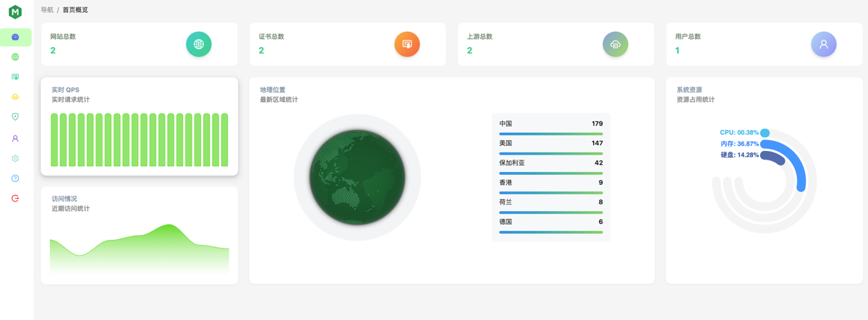
Task: Click the progress bar under 德国
Action: pyautogui.click(x=551, y=232)
